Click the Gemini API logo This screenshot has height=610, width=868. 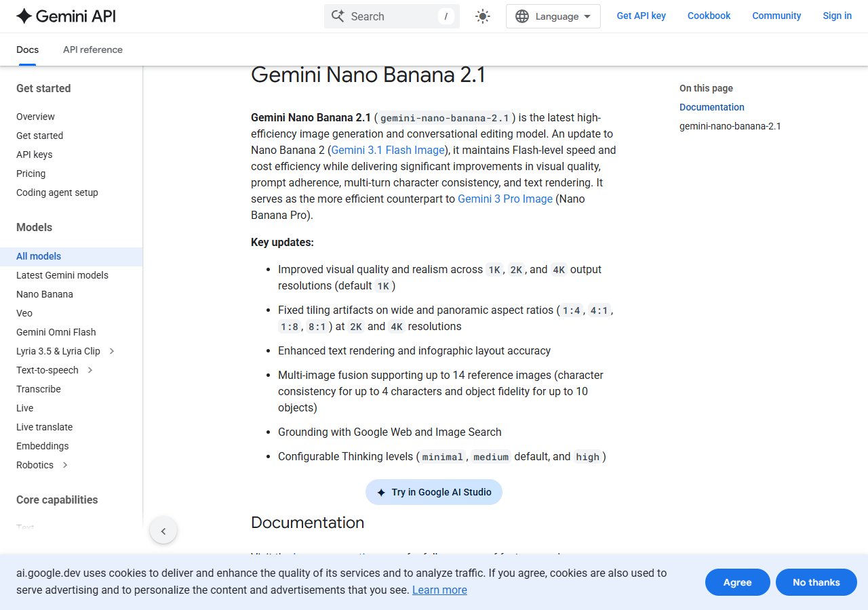(66, 16)
